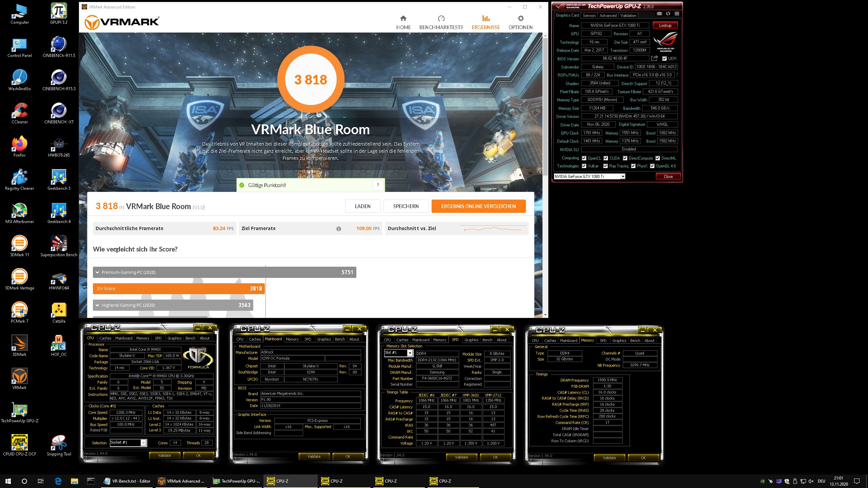This screenshot has width=868, height=488.
Task: Open the Snipping Tool desktop icon
Action: click(x=59, y=445)
